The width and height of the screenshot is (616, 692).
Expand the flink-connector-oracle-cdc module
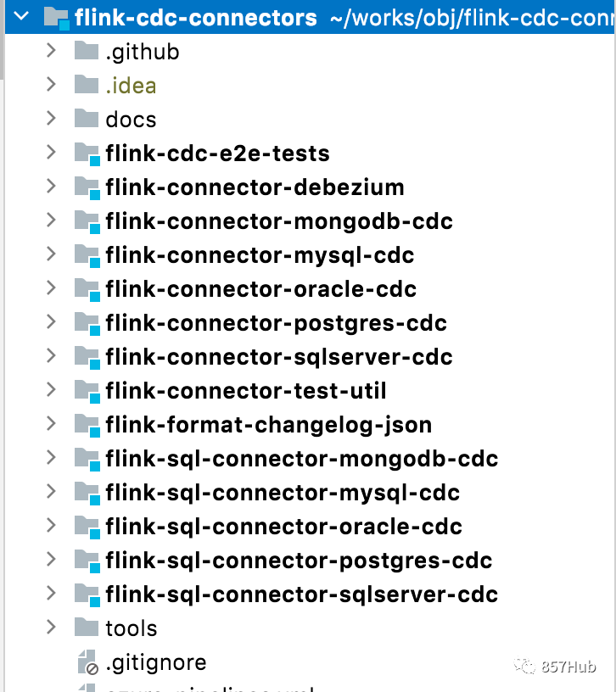[x=51, y=287]
